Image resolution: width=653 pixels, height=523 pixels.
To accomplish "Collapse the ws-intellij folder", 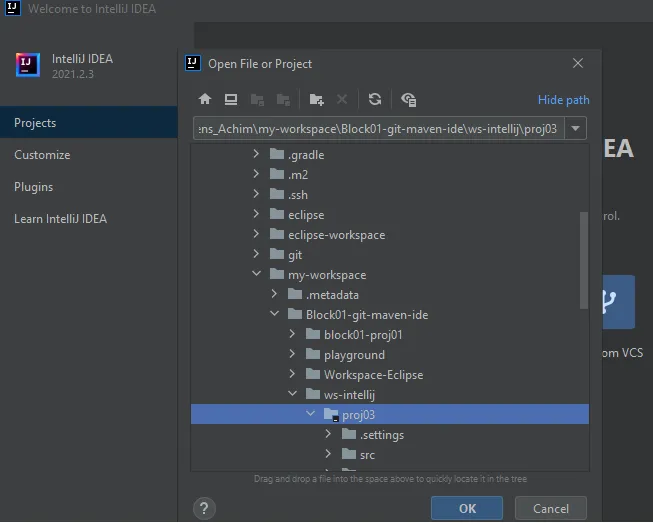I will (293, 394).
